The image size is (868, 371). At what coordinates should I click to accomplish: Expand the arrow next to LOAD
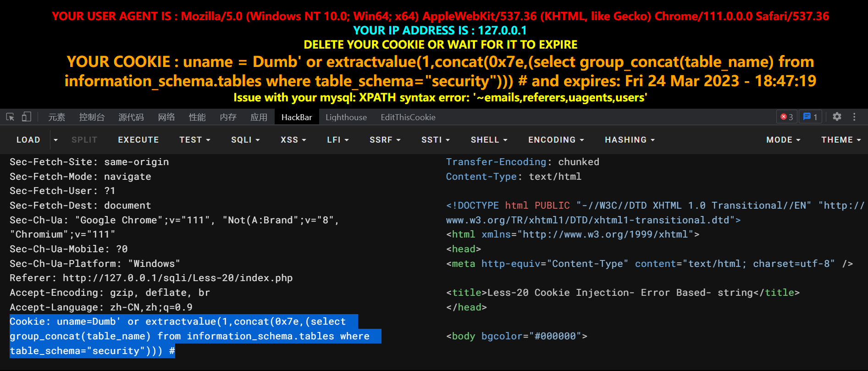coord(55,140)
